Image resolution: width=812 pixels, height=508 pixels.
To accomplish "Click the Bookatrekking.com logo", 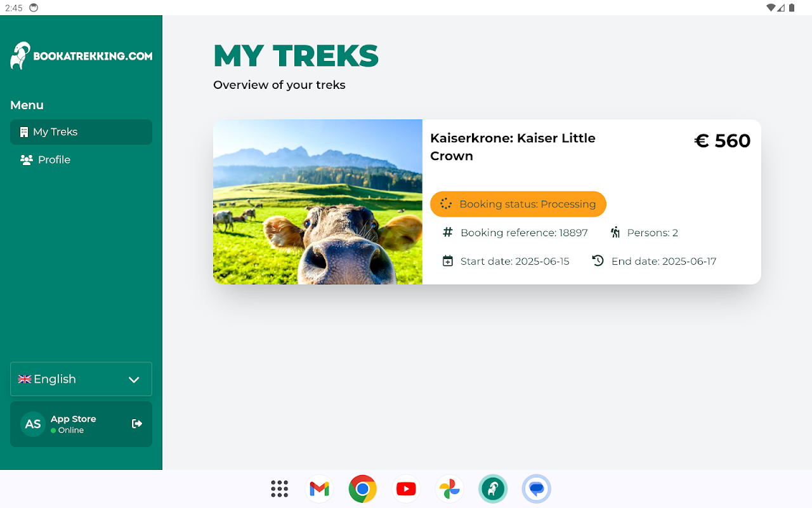I will tap(81, 56).
